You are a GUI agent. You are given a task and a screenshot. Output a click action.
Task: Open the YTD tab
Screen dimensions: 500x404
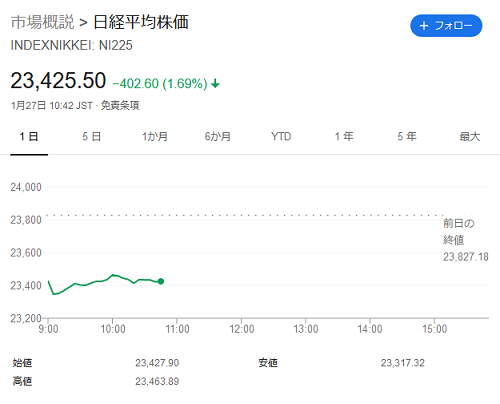(x=281, y=137)
